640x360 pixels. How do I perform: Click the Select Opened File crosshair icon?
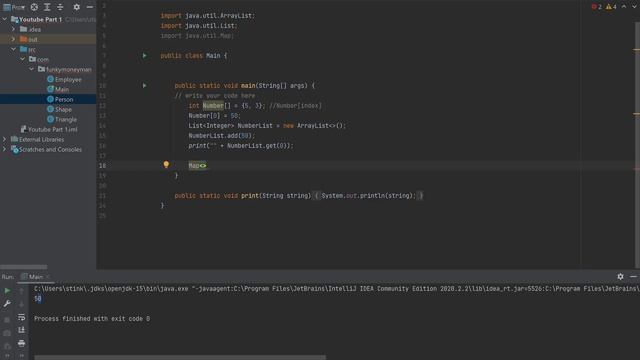34,7
